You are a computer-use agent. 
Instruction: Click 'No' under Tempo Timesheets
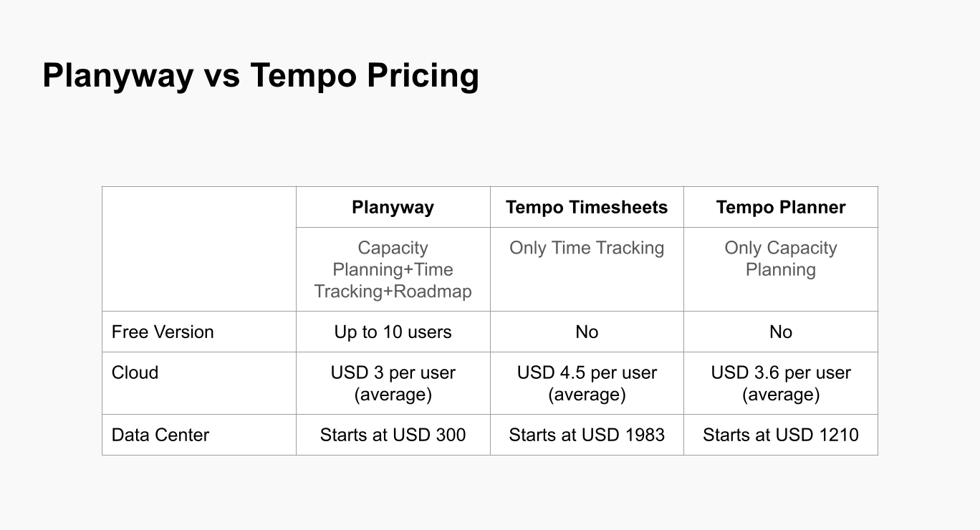pos(586,332)
